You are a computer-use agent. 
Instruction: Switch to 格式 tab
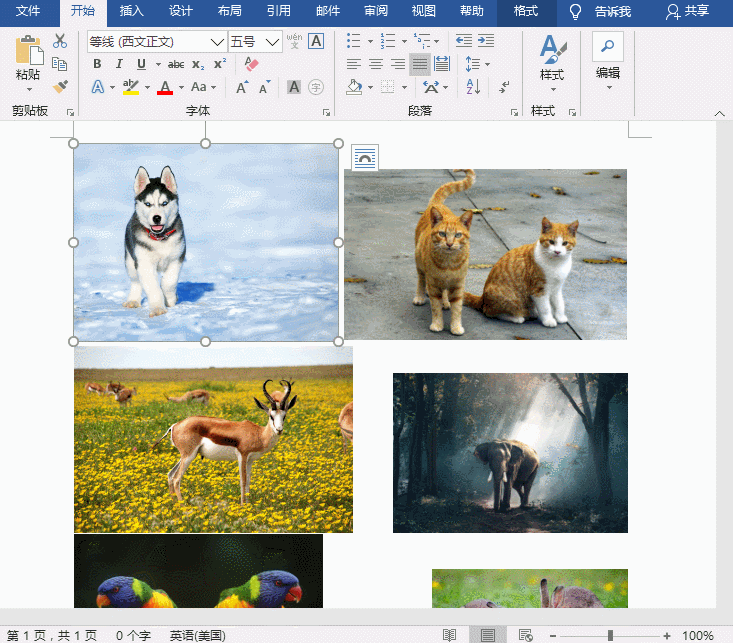click(x=526, y=11)
